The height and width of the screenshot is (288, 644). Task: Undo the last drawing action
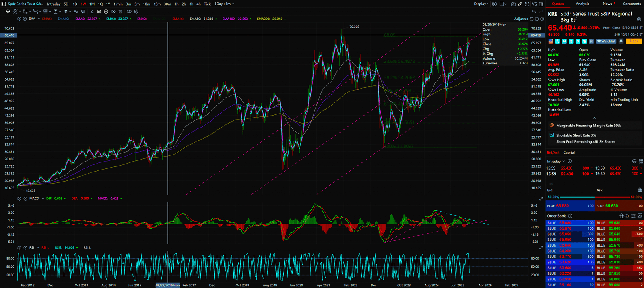pos(534,12)
